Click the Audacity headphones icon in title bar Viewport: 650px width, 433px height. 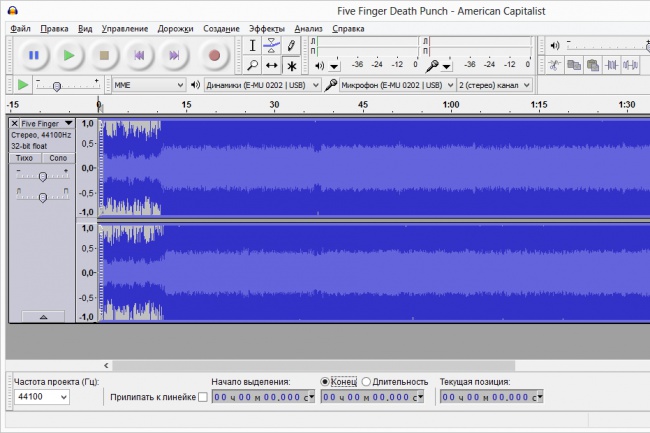pyautogui.click(x=13, y=10)
